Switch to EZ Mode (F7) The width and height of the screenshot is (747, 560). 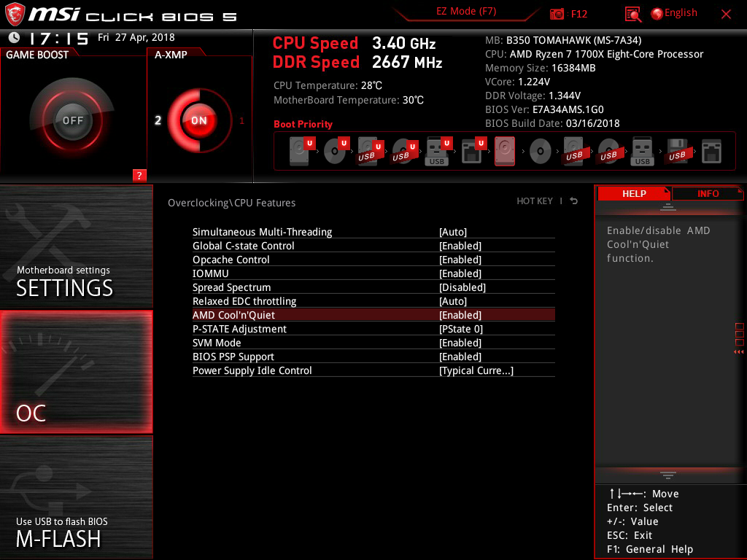tap(466, 12)
